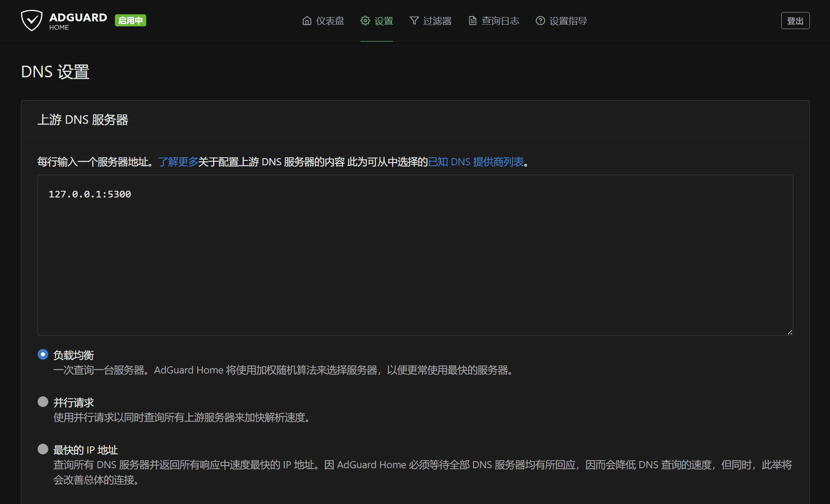
Task: Open the 设置 dropdown menu label
Action: pyautogui.click(x=384, y=21)
